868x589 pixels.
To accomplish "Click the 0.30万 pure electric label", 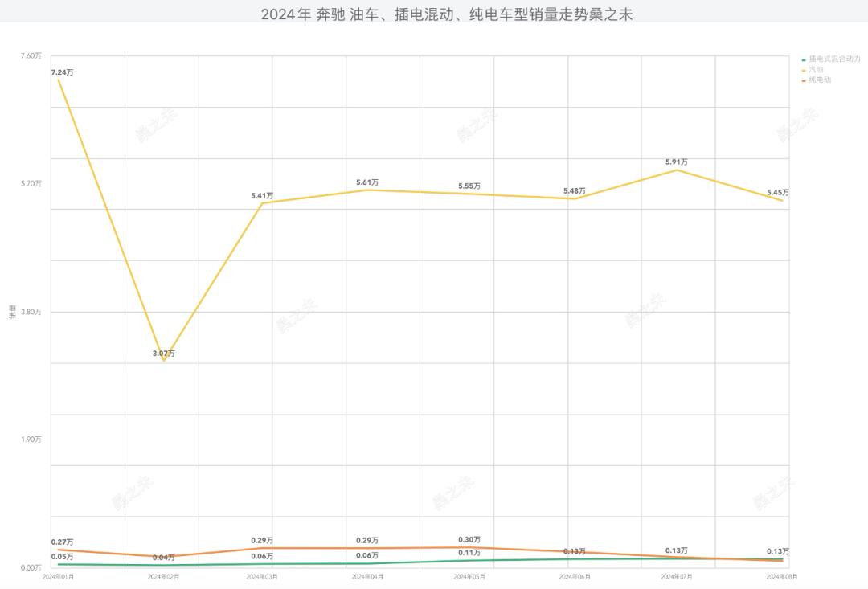I will (469, 539).
